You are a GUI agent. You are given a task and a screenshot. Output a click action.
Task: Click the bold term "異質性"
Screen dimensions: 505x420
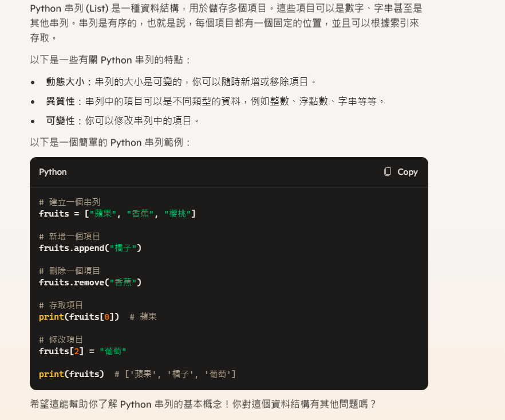[x=61, y=101]
